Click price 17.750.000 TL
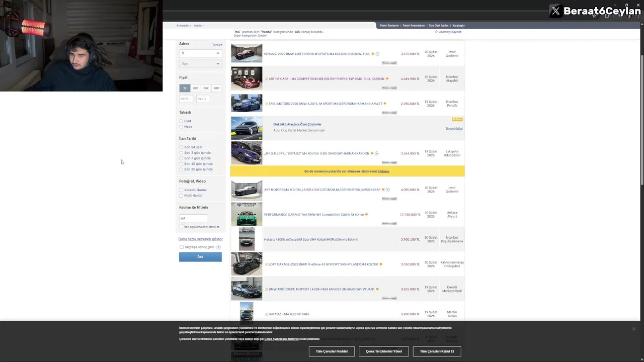 tap(410, 215)
